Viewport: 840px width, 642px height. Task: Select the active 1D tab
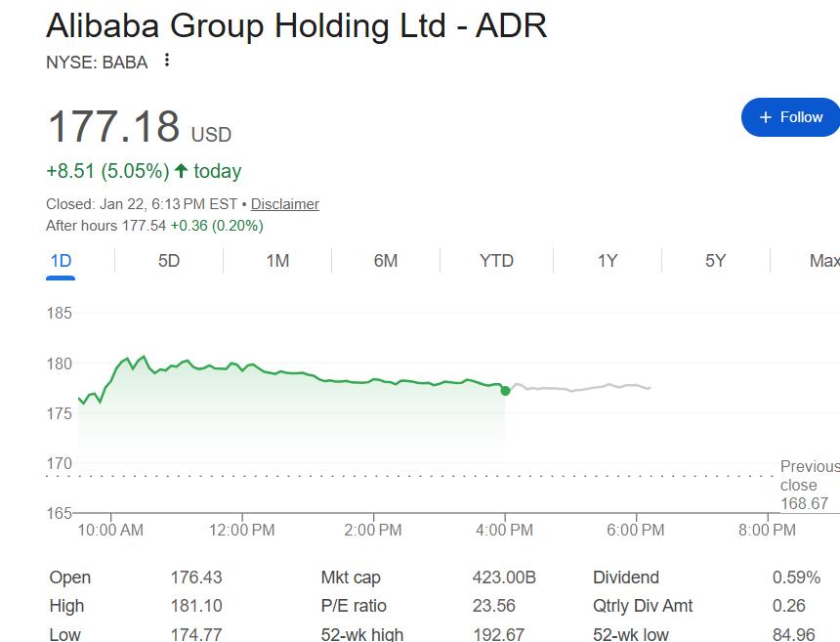(x=61, y=261)
